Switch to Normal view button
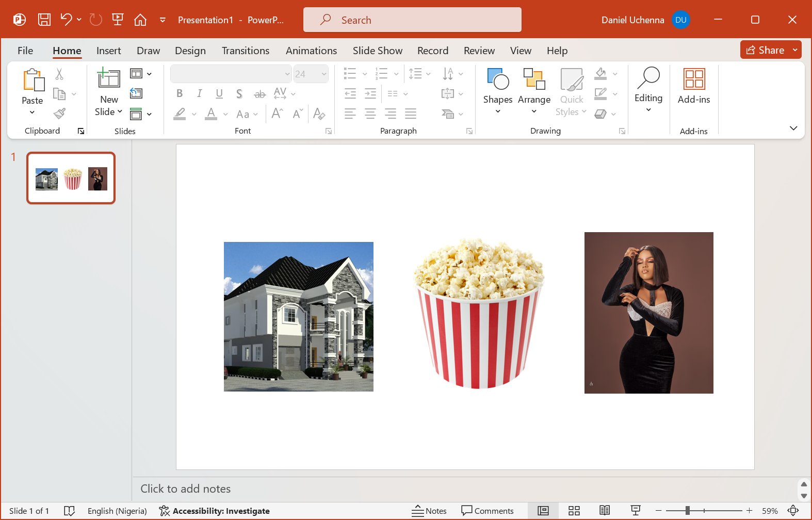 [543, 511]
